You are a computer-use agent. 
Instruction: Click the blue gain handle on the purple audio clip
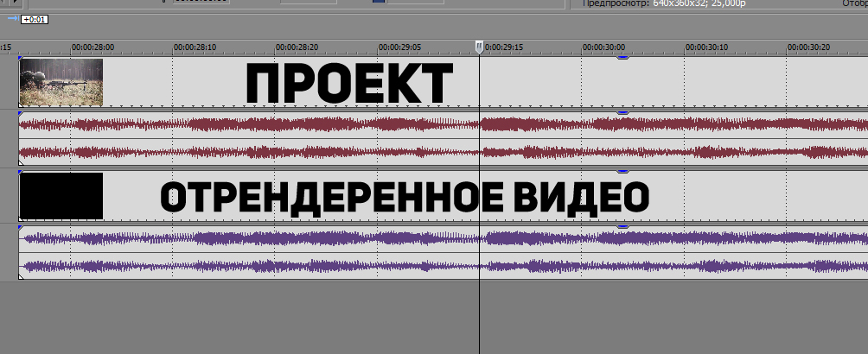click(x=622, y=227)
